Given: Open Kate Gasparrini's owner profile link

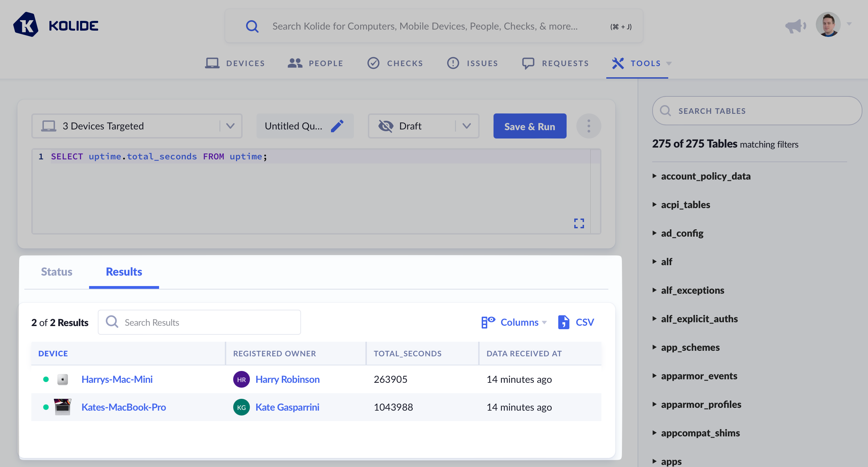Looking at the screenshot, I should (287, 407).
